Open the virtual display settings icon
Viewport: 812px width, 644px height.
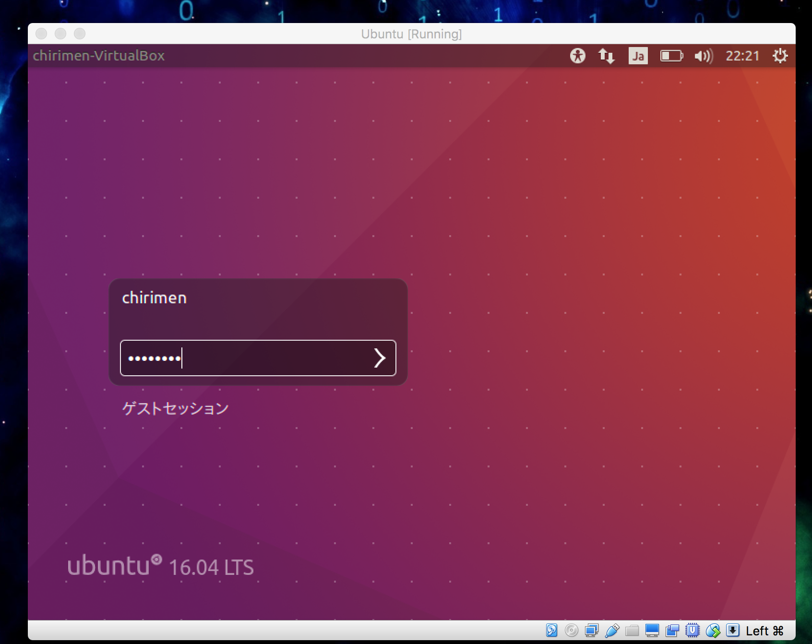click(652, 631)
